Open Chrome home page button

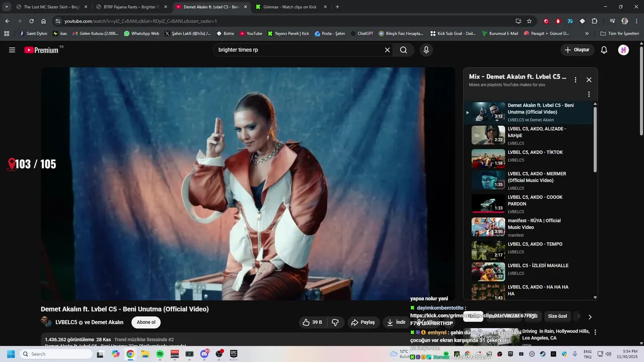(x=43, y=21)
